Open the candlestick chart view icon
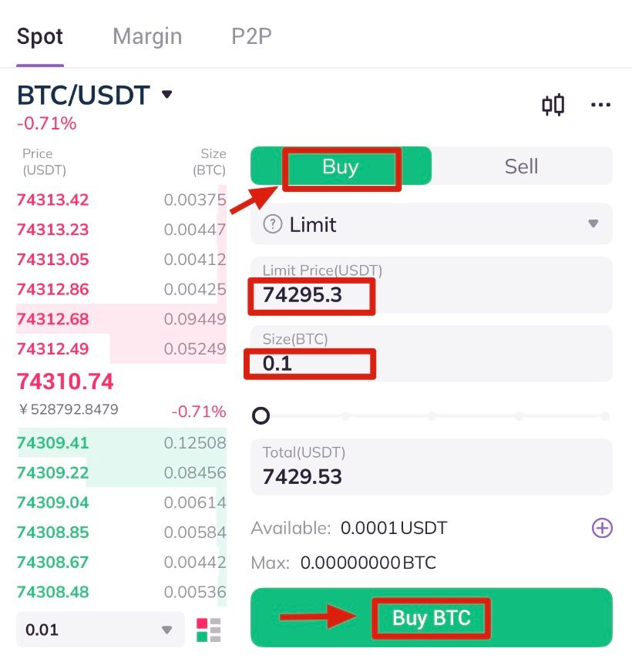Screen dimensions: 632x672 pos(553,105)
